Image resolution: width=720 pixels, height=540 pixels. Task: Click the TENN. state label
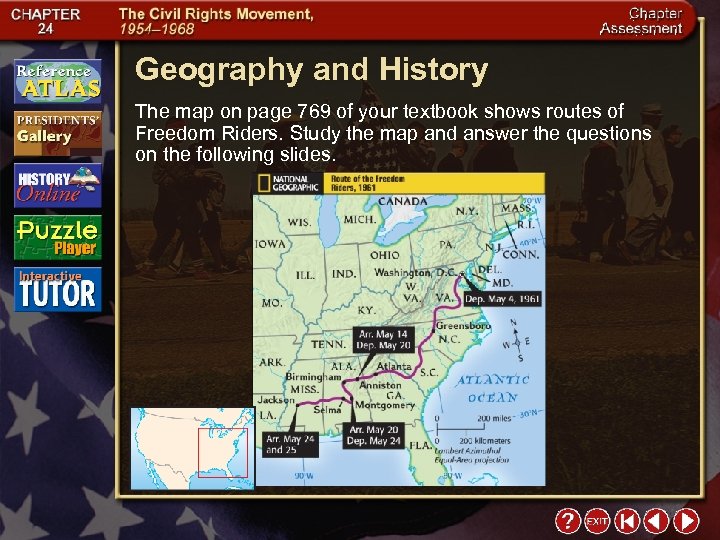pyautogui.click(x=328, y=344)
